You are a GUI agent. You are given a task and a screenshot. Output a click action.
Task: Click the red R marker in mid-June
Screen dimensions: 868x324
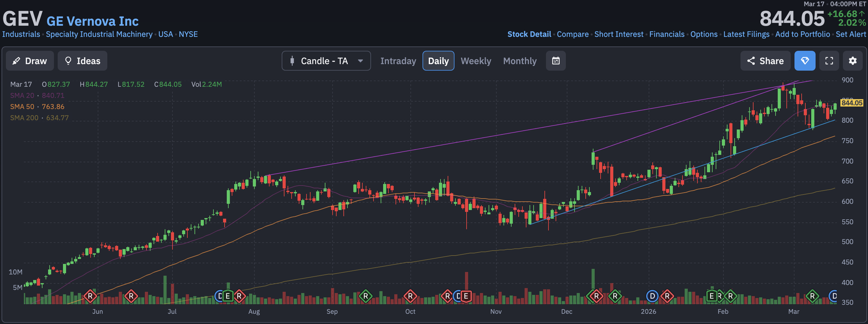point(131,296)
